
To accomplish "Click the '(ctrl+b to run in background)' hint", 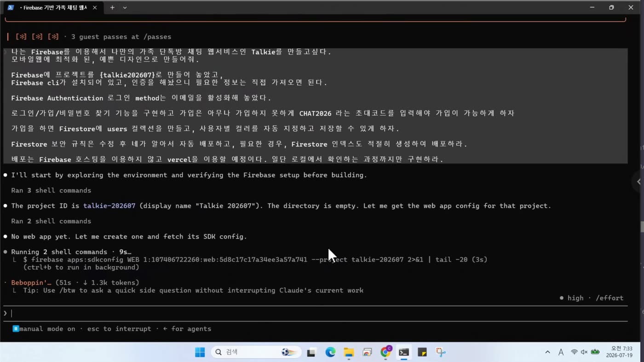I will point(81,268).
